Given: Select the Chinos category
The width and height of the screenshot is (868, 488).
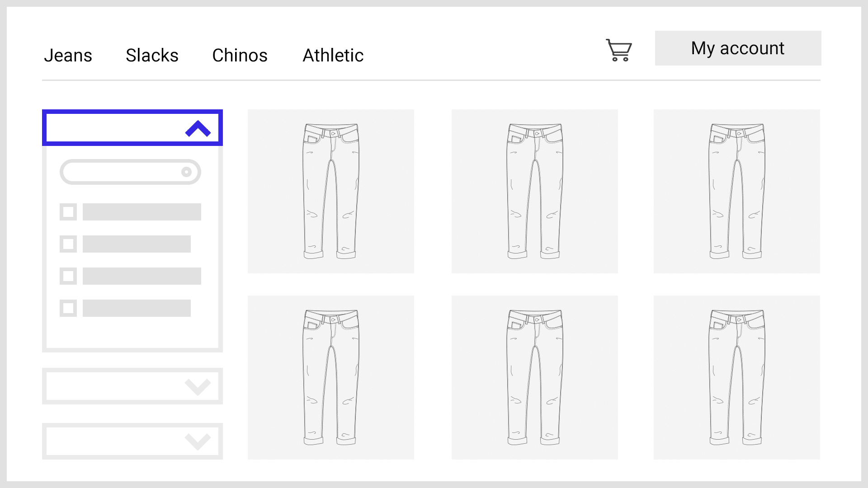Looking at the screenshot, I should (240, 55).
